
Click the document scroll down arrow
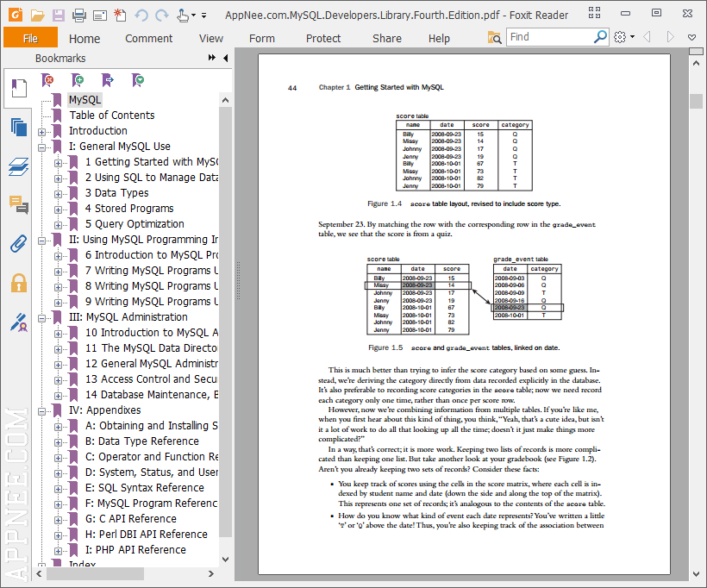[x=696, y=574]
